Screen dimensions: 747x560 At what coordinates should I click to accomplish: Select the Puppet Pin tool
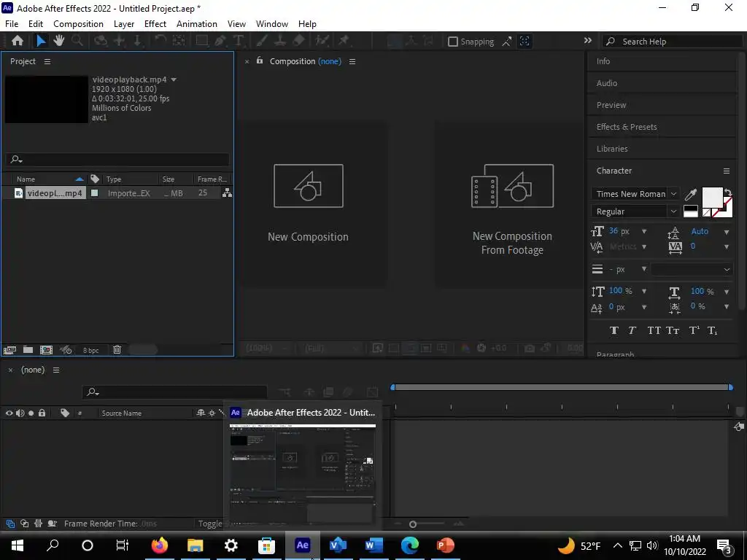pyautogui.click(x=344, y=41)
